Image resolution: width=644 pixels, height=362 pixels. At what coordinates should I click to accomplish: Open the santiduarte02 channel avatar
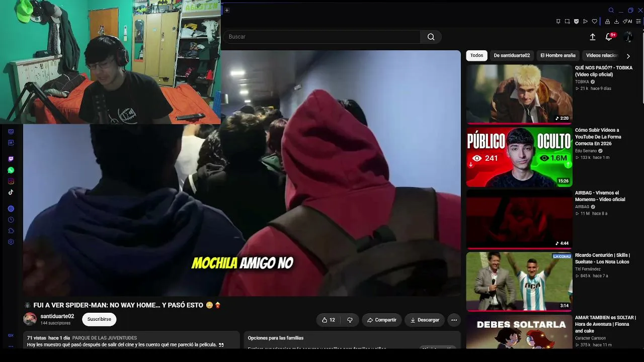point(30,319)
